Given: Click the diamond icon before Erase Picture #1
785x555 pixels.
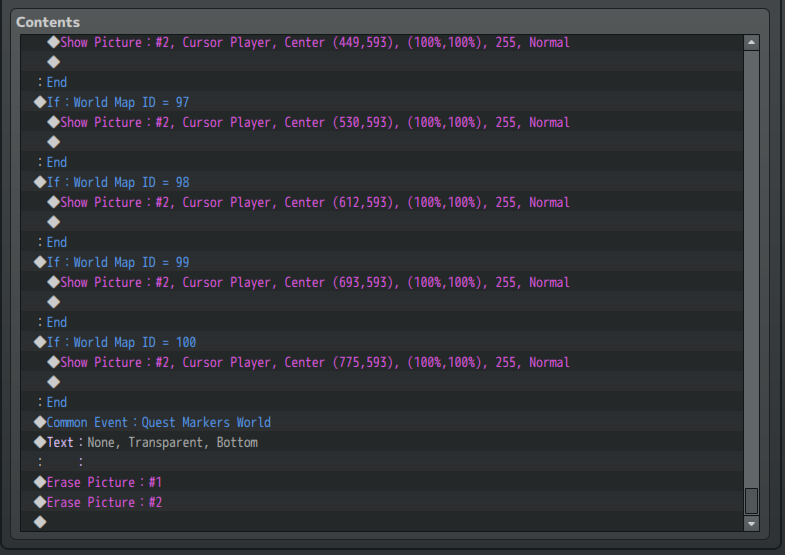Looking at the screenshot, I should [x=40, y=482].
